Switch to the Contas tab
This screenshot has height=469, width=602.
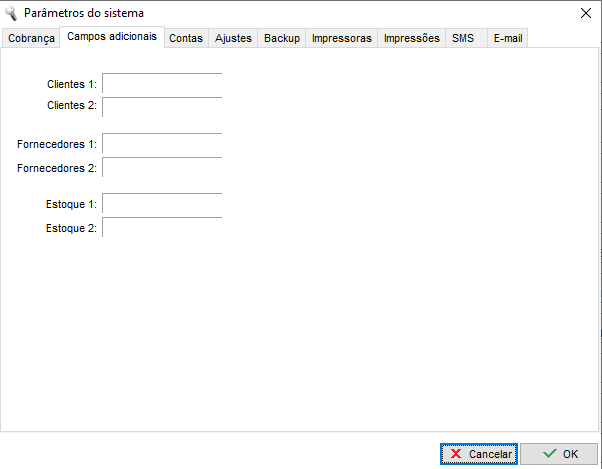[x=186, y=38]
